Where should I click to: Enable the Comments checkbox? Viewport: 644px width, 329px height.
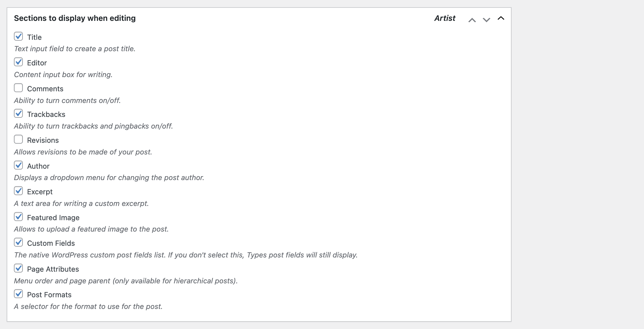point(18,88)
